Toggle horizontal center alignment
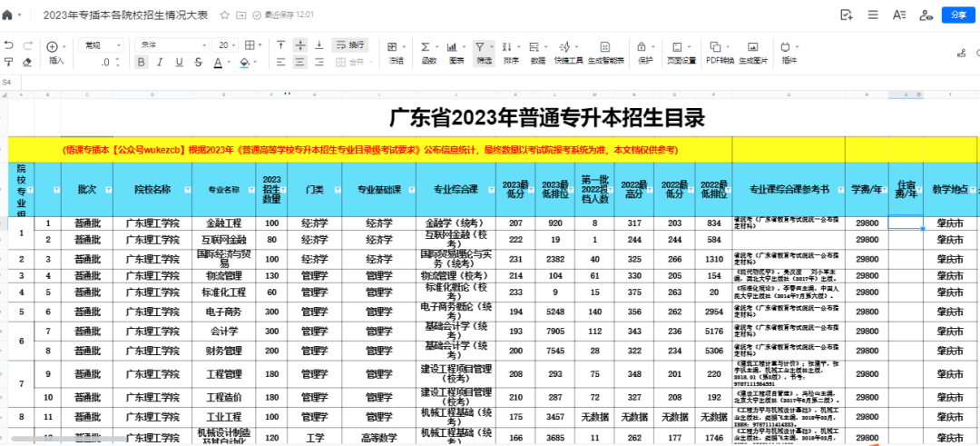The image size is (980, 446). (x=300, y=62)
